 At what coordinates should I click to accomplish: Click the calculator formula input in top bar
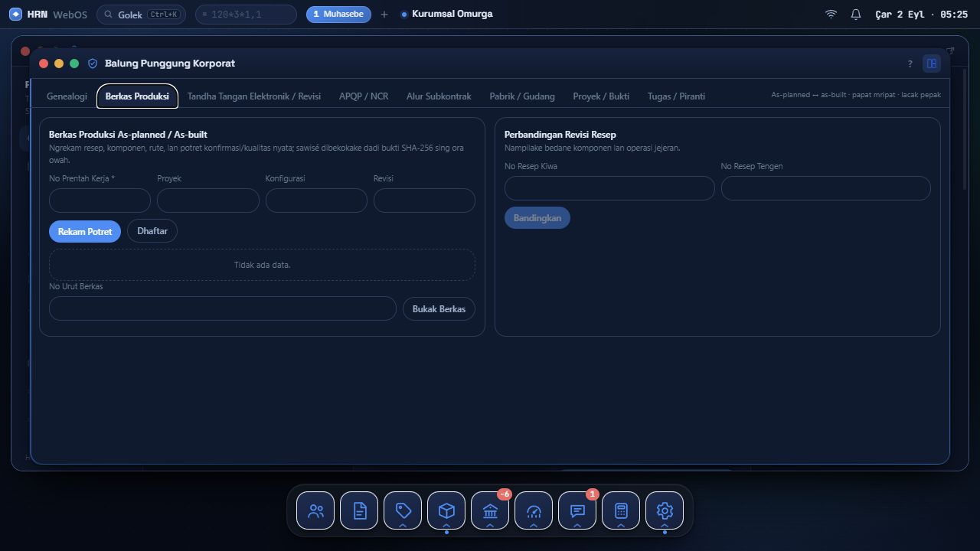246,15
